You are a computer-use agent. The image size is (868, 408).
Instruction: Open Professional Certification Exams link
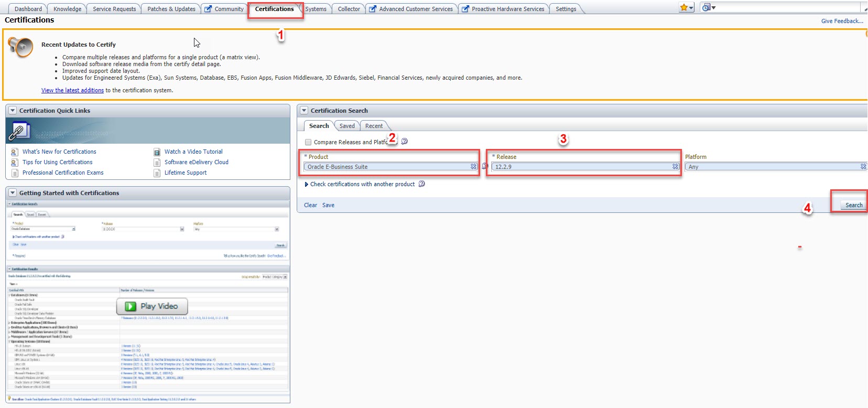click(63, 173)
